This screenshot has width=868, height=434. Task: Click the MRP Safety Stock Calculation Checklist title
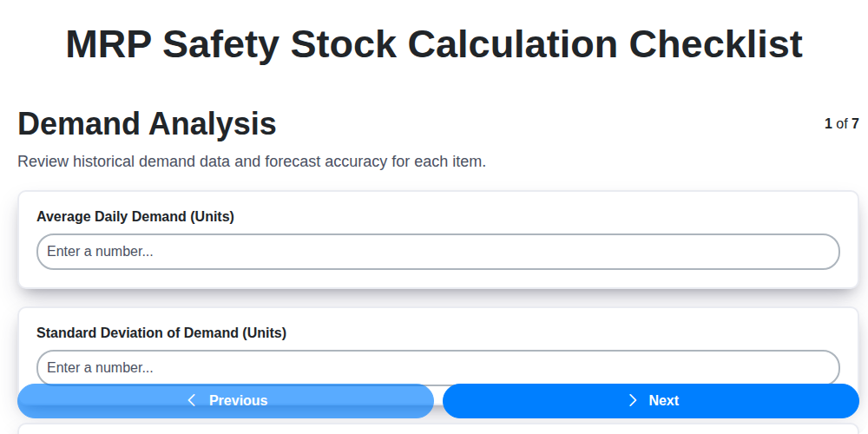[x=434, y=43]
